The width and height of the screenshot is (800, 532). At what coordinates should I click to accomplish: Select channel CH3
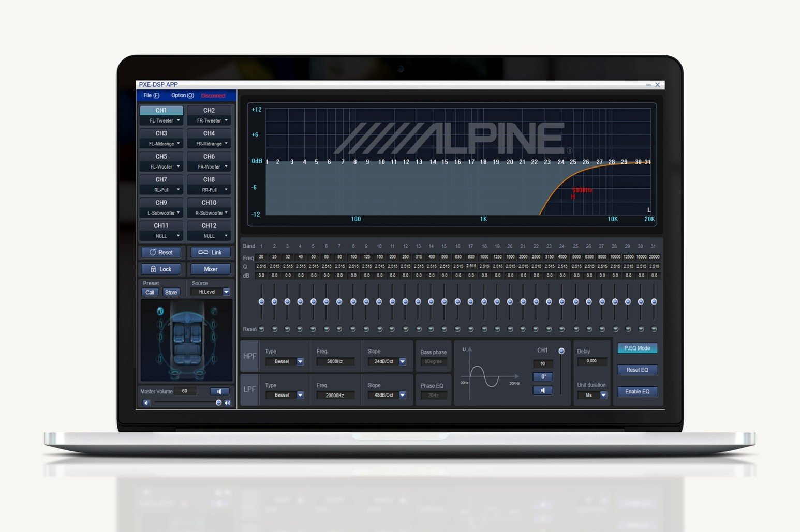coord(161,133)
